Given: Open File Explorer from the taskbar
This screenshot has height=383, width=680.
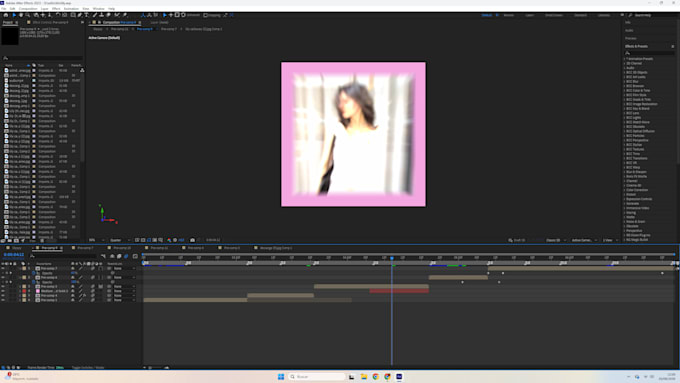Looking at the screenshot, I should coord(363,376).
